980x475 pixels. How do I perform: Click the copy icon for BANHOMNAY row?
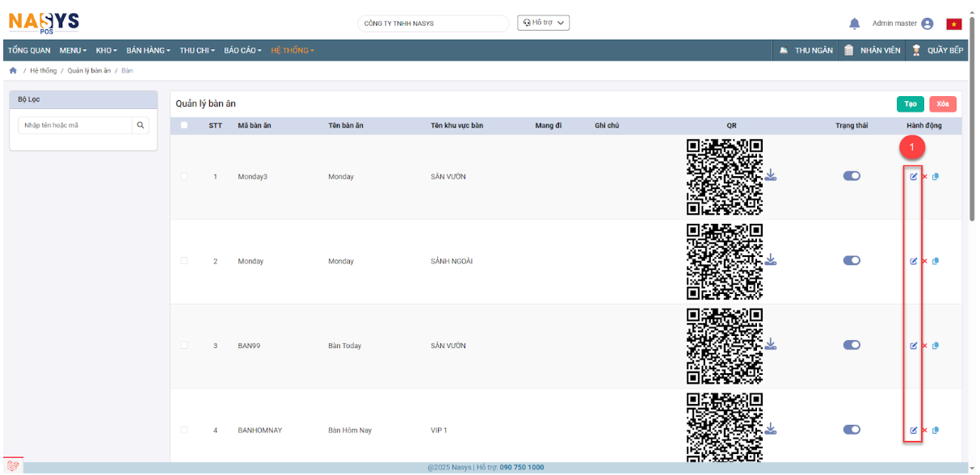(936, 431)
